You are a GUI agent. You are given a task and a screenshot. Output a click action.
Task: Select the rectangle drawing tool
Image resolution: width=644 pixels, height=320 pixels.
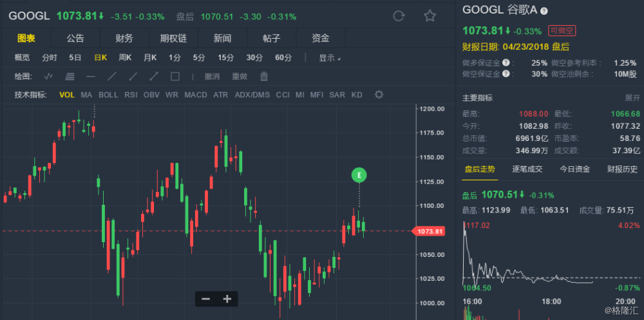pos(175,77)
